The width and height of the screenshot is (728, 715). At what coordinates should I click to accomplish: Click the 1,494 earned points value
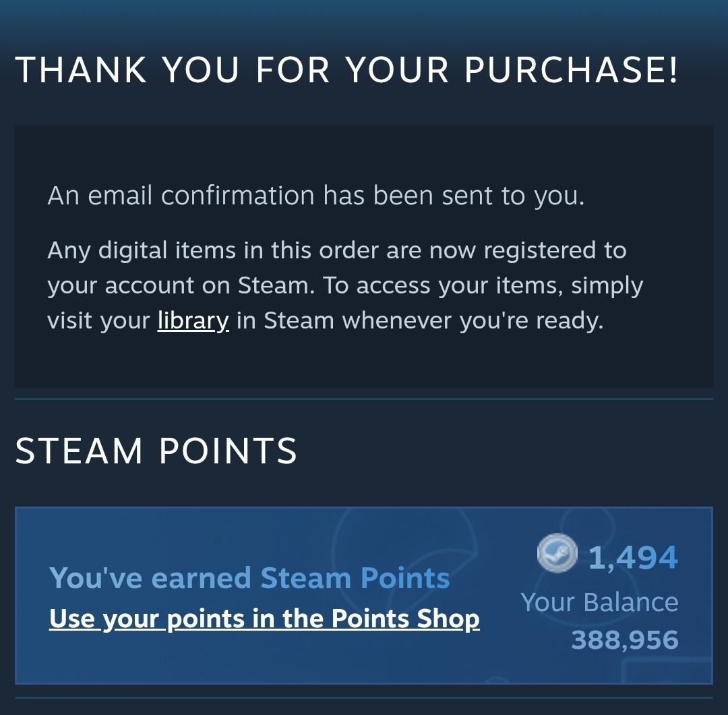[632, 557]
